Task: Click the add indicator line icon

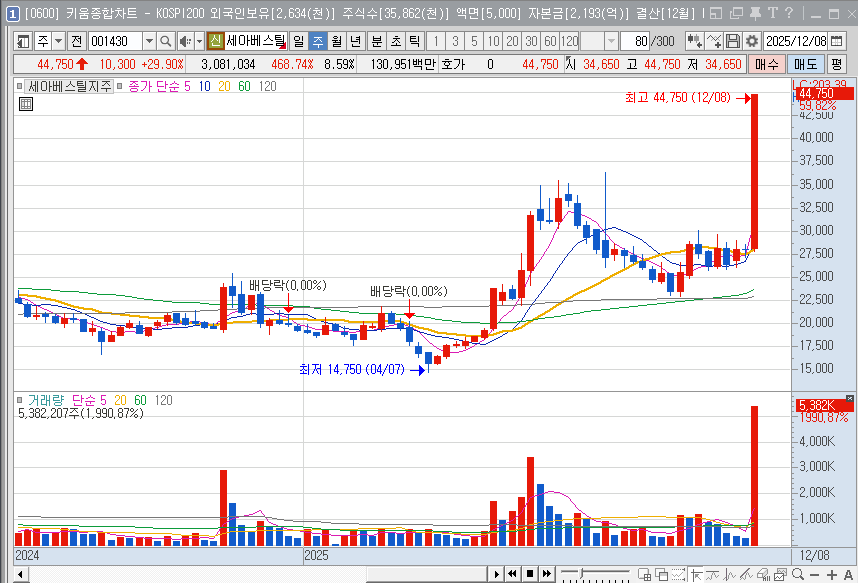Action: click(714, 41)
